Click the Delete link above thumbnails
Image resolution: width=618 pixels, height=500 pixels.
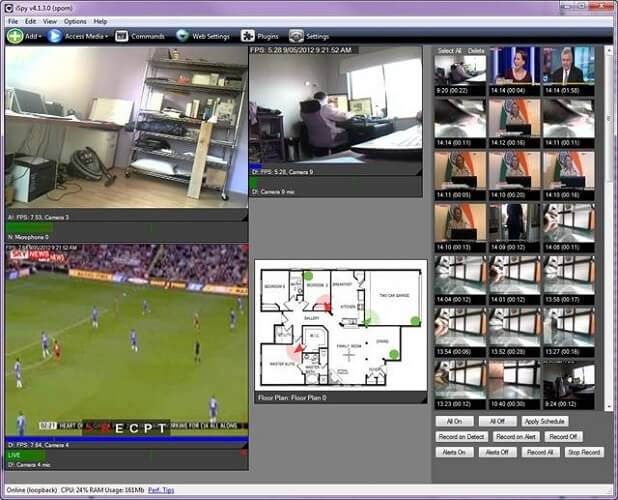coord(476,51)
